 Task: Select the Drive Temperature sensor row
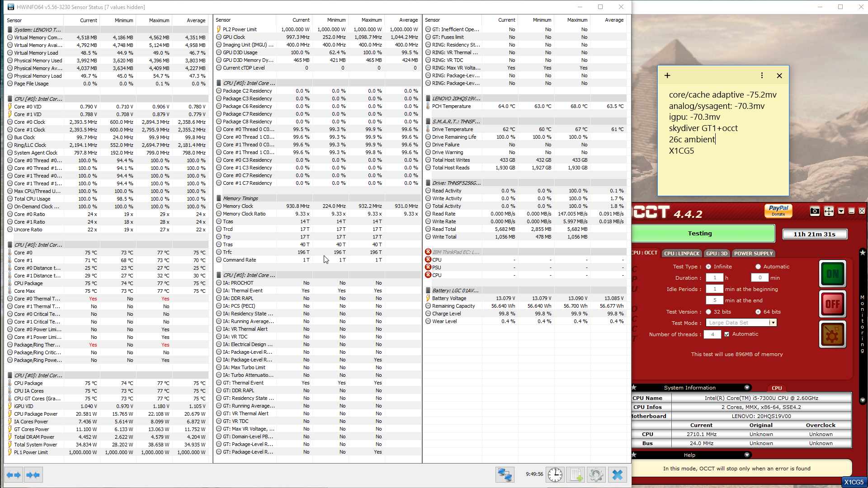tap(526, 129)
